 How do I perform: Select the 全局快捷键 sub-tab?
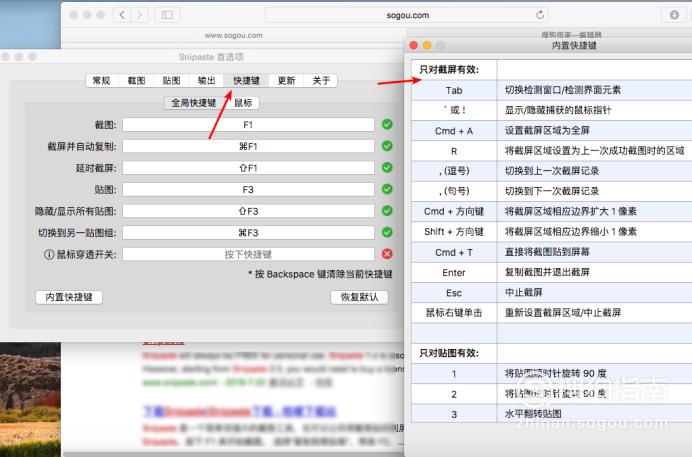click(194, 103)
